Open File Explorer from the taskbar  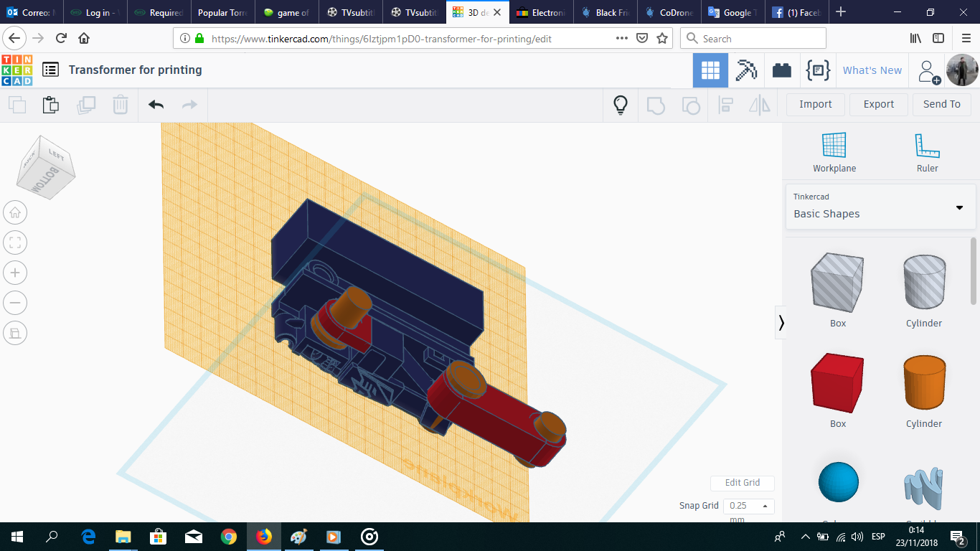(123, 537)
